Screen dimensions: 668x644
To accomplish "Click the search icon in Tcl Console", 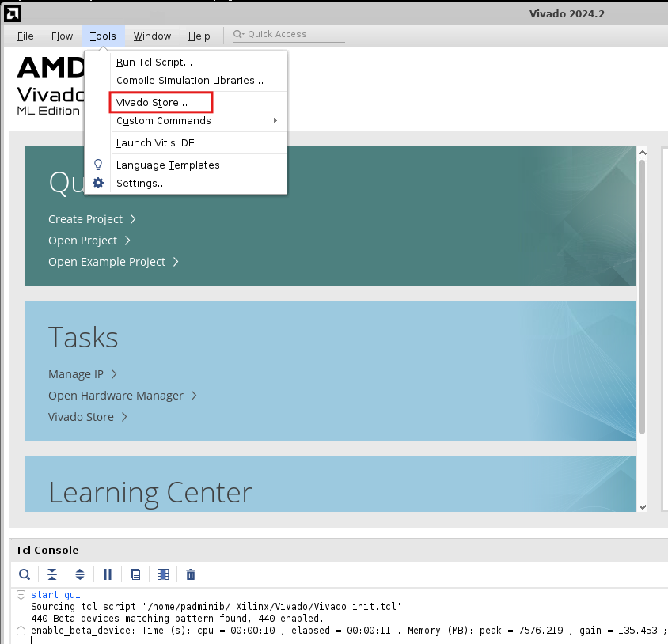I will pyautogui.click(x=25, y=574).
